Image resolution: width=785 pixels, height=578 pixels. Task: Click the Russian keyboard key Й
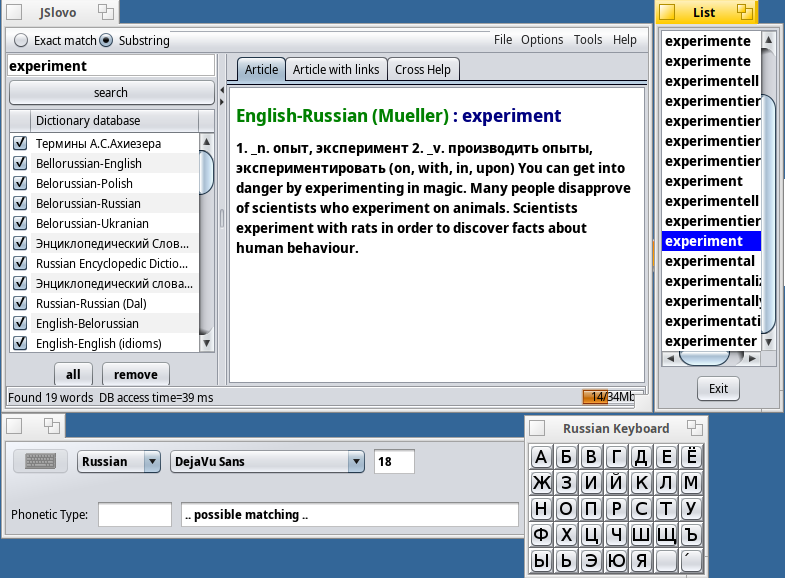point(616,483)
